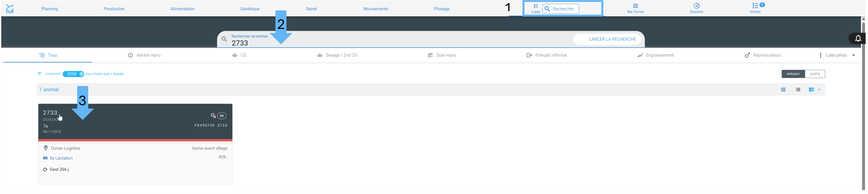
Task: Open the Pilotage menu
Action: [442, 9]
